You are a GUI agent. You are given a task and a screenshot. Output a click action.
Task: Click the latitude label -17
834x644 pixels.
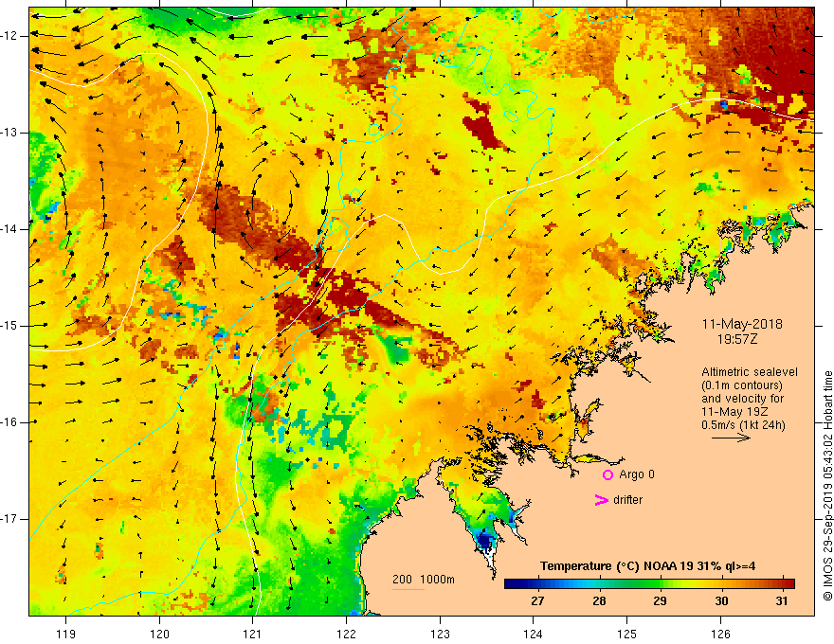tap(9, 519)
